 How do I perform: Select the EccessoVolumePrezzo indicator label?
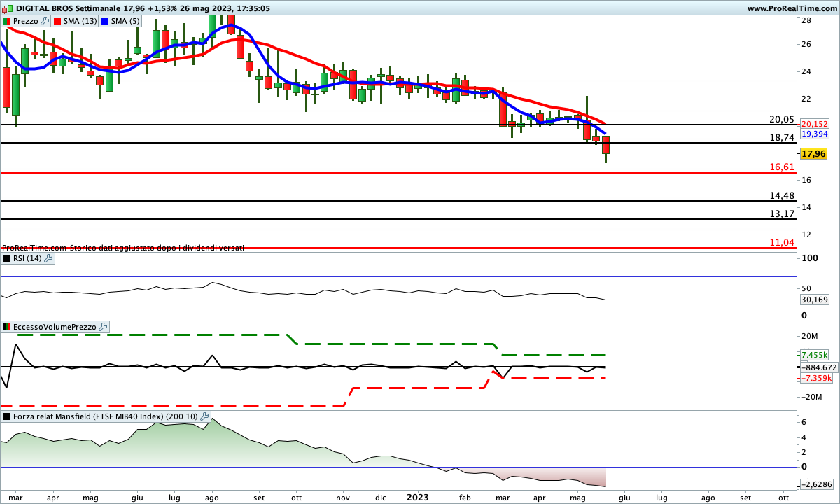(55, 327)
